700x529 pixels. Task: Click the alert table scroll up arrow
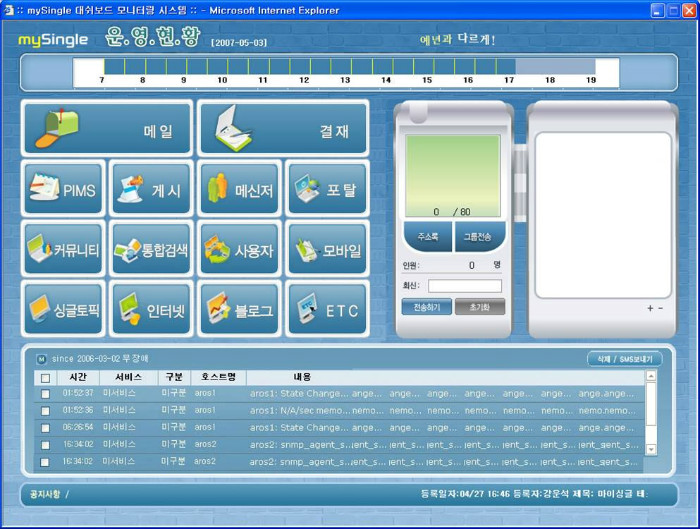point(651,375)
